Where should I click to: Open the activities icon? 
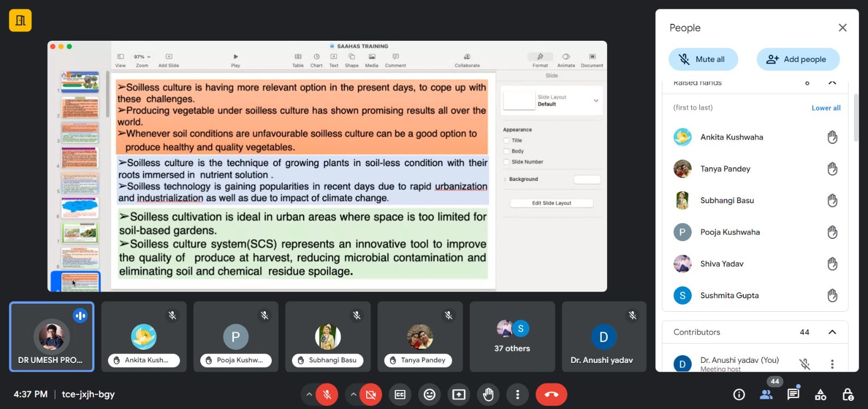tap(820, 394)
